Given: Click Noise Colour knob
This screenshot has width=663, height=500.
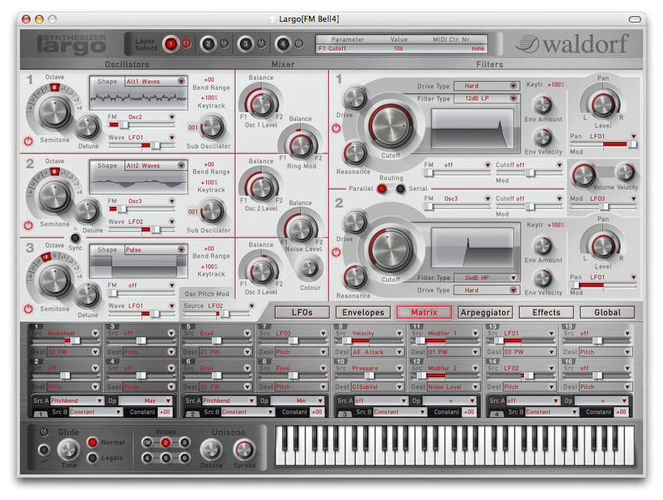Looking at the screenshot, I should point(310,268).
